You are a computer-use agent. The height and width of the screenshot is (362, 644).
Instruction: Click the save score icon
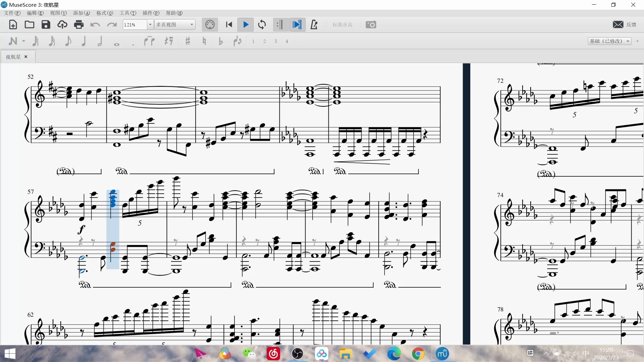[x=46, y=24]
